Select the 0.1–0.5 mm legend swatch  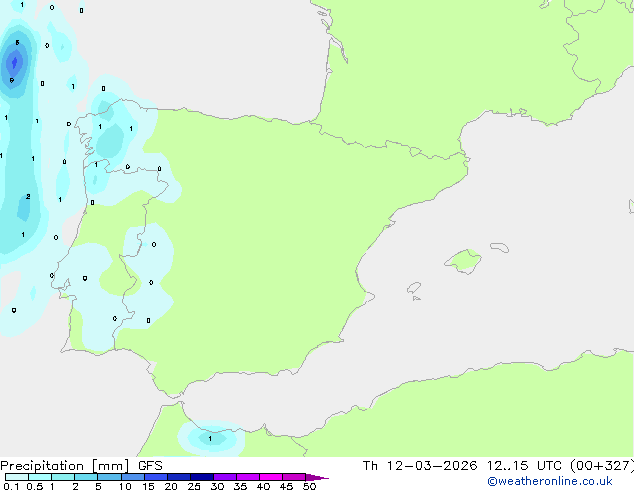click(17, 477)
